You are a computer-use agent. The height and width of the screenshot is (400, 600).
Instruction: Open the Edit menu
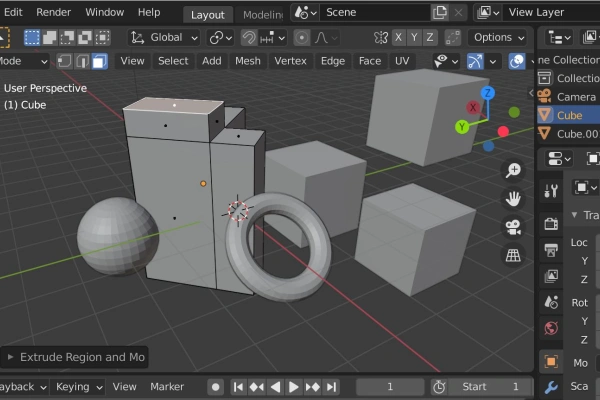[13, 12]
